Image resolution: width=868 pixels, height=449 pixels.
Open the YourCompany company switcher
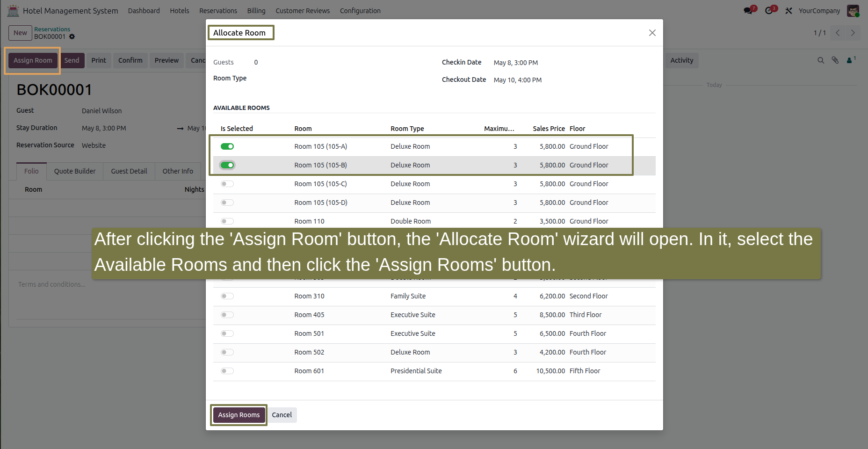(x=819, y=11)
